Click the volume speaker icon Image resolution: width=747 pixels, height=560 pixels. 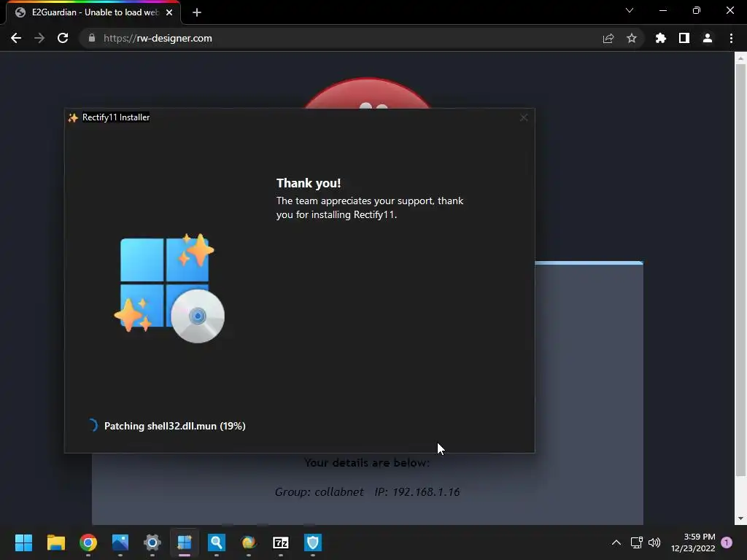pos(654,542)
